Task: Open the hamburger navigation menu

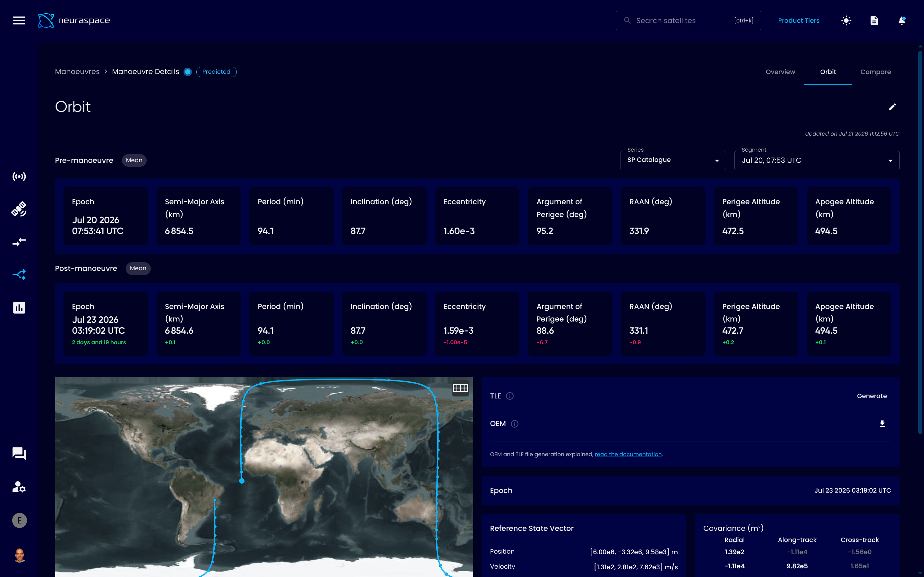Action: point(19,21)
